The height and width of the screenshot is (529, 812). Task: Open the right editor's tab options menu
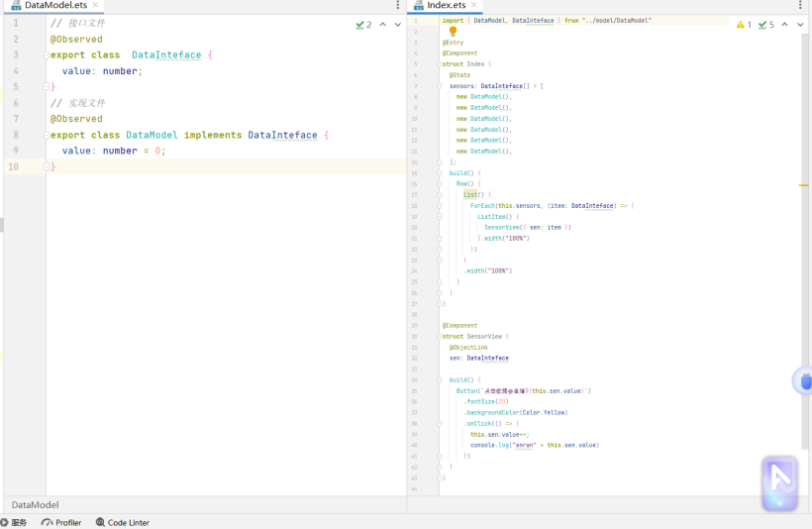tap(800, 5)
